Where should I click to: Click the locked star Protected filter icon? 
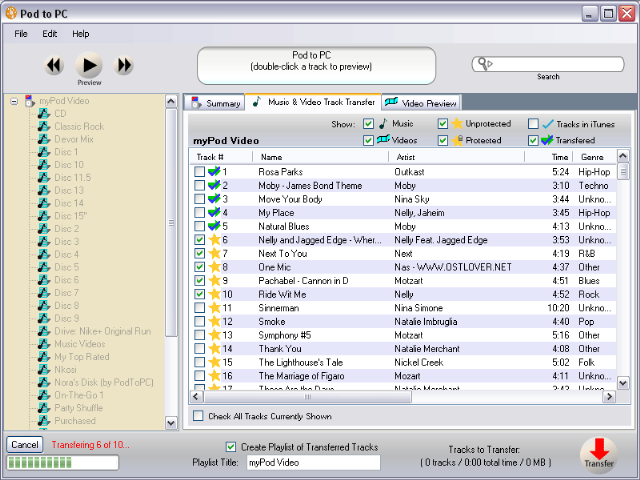[x=457, y=140]
